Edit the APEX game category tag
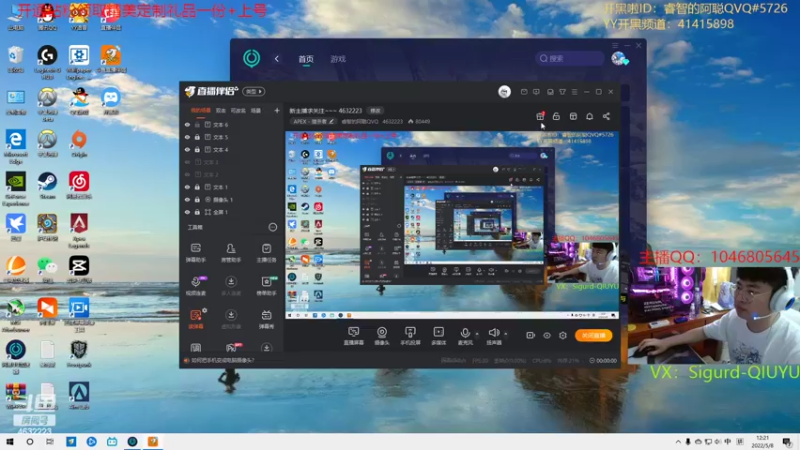800x450 pixels. (313, 121)
